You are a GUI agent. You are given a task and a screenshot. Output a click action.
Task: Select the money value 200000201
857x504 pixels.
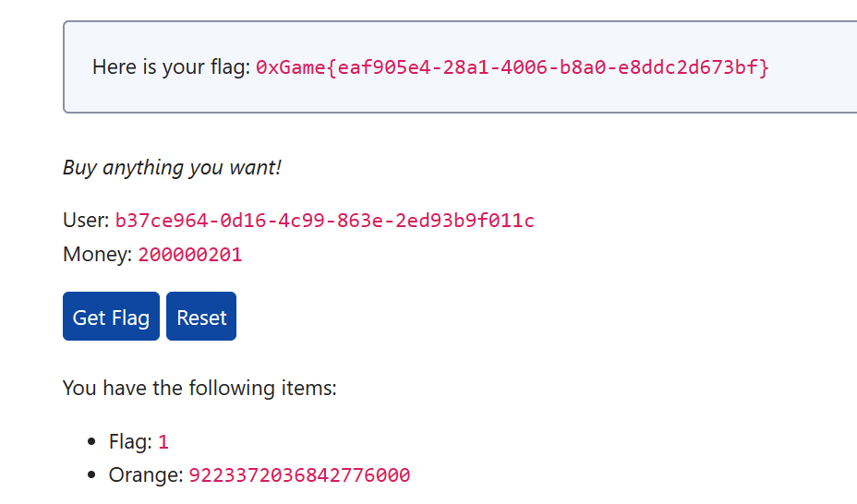(x=190, y=255)
